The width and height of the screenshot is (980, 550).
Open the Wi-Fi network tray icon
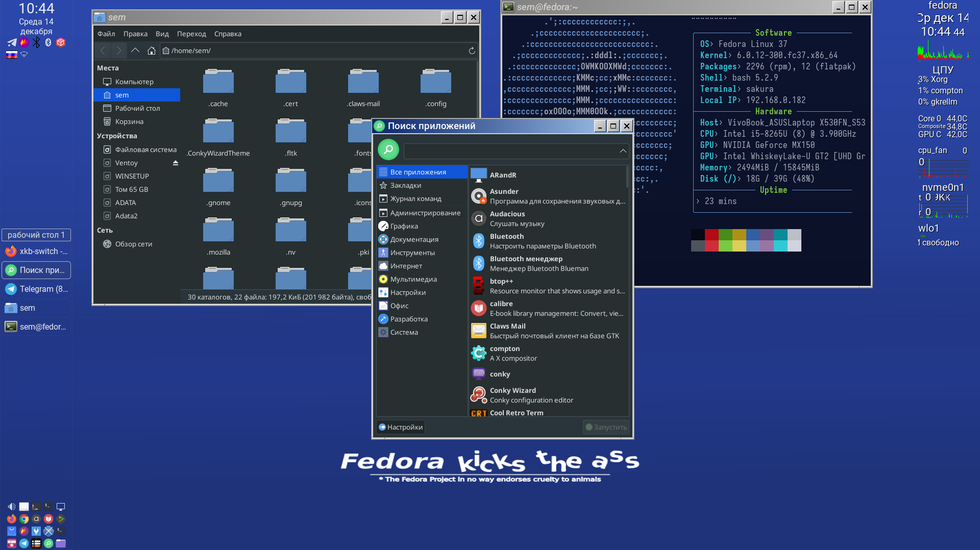[24, 55]
